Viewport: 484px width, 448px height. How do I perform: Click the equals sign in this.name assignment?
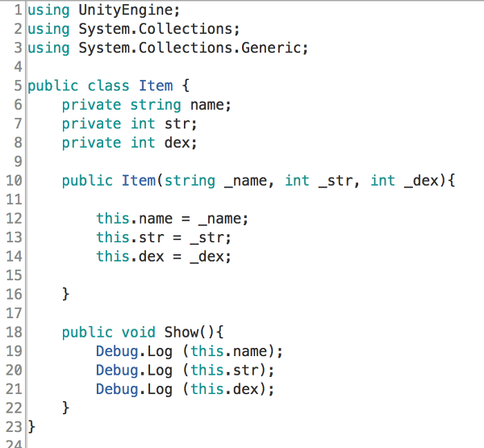pyautogui.click(x=186, y=219)
